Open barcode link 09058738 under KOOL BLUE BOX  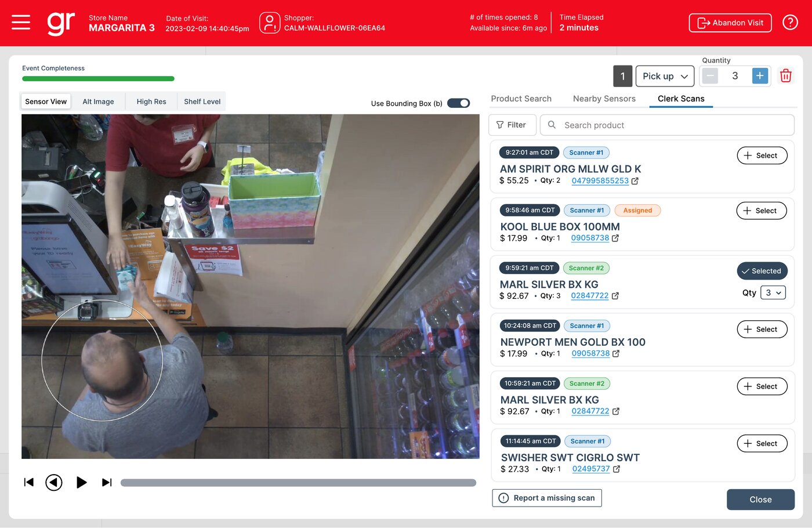pos(590,238)
